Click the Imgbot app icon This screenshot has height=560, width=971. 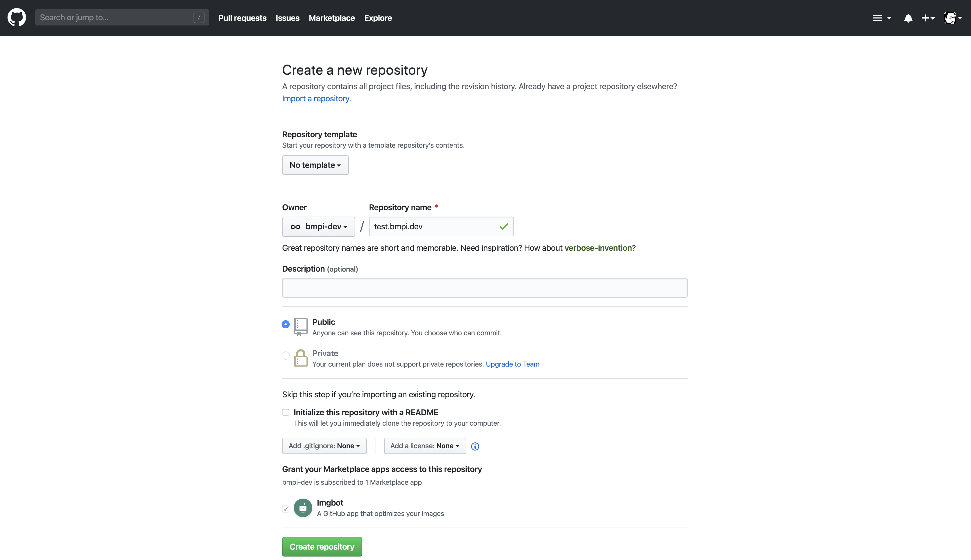click(x=303, y=508)
